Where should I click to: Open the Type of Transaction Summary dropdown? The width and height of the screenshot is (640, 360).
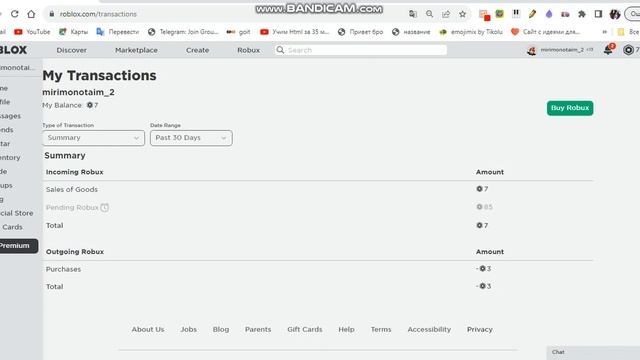93,138
